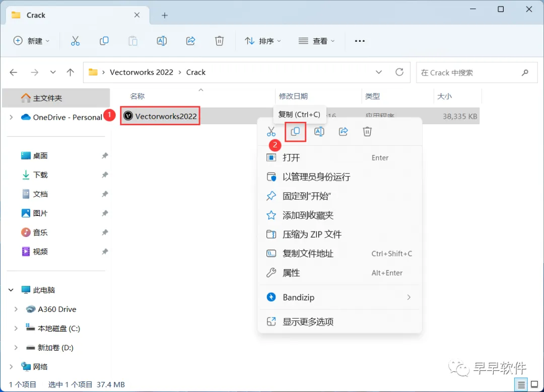The width and height of the screenshot is (544, 392).
Task: Open the 新建 dropdown menu
Action: pyautogui.click(x=31, y=41)
